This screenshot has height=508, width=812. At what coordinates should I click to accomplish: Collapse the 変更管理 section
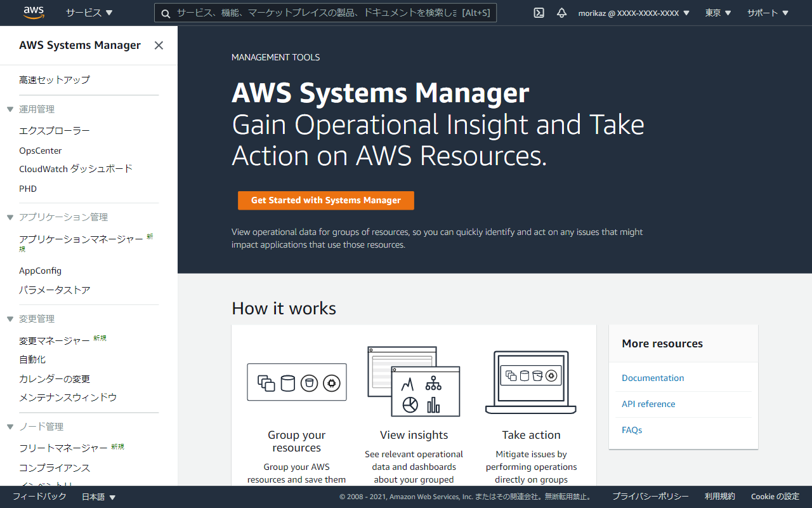(x=10, y=318)
